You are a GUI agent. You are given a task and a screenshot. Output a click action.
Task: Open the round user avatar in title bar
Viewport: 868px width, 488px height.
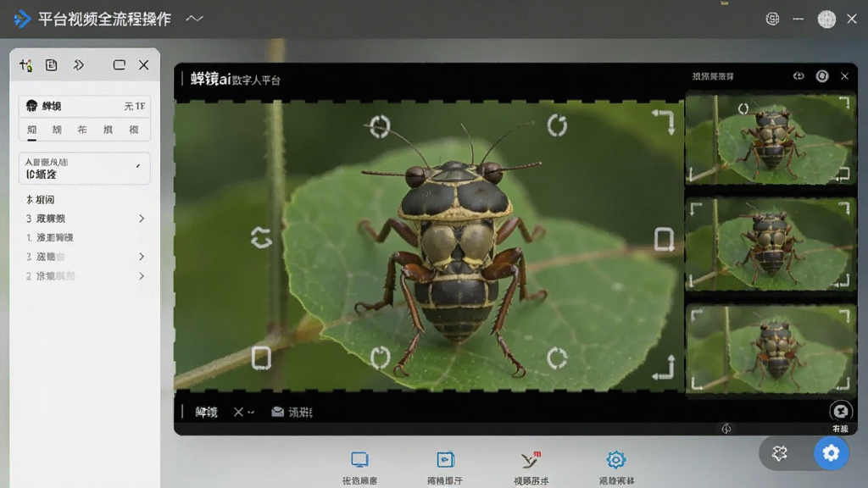click(x=826, y=19)
